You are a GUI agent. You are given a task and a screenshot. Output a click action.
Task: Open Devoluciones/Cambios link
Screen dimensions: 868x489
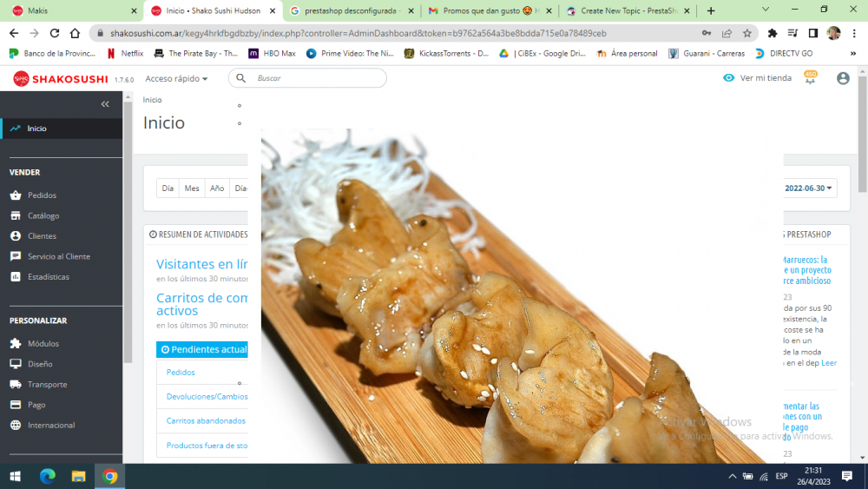(207, 397)
